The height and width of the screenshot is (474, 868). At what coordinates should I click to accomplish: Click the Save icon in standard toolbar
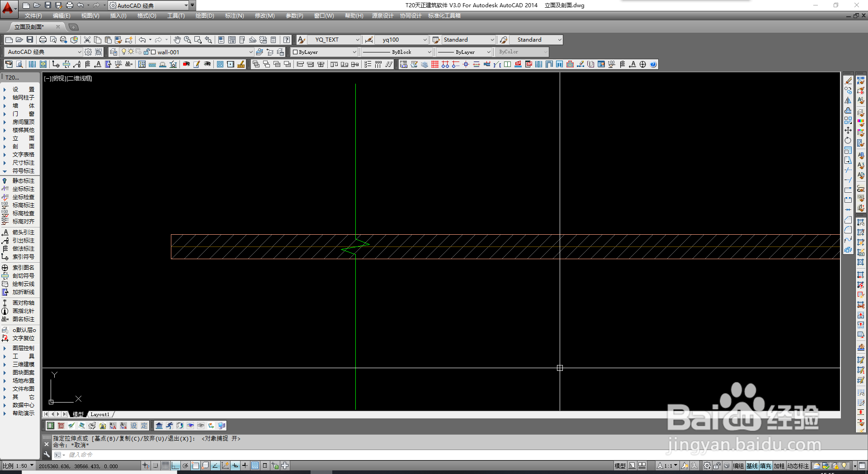click(30, 40)
